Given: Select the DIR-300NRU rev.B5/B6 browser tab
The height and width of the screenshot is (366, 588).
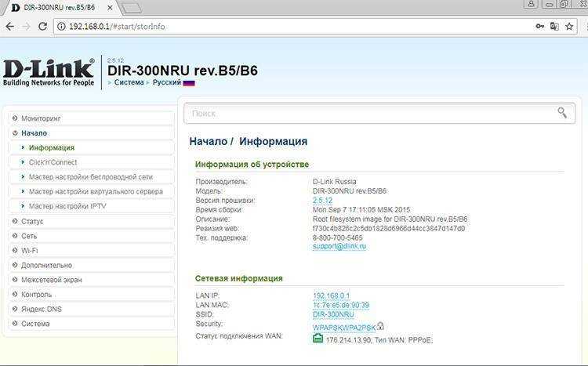Looking at the screenshot, I should coord(60,8).
